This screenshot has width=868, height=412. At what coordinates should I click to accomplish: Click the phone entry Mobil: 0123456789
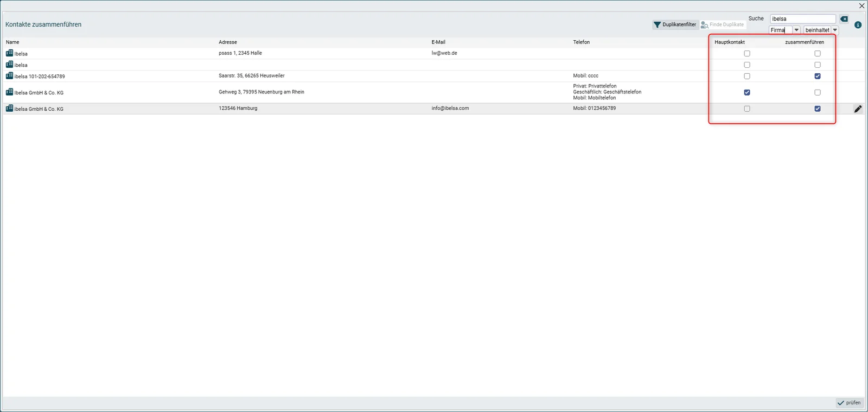pos(595,109)
